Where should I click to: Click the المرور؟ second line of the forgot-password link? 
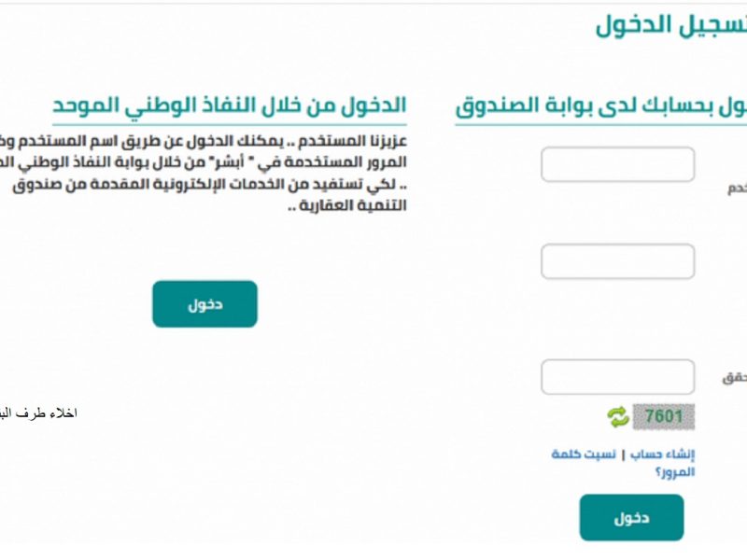coord(675,472)
